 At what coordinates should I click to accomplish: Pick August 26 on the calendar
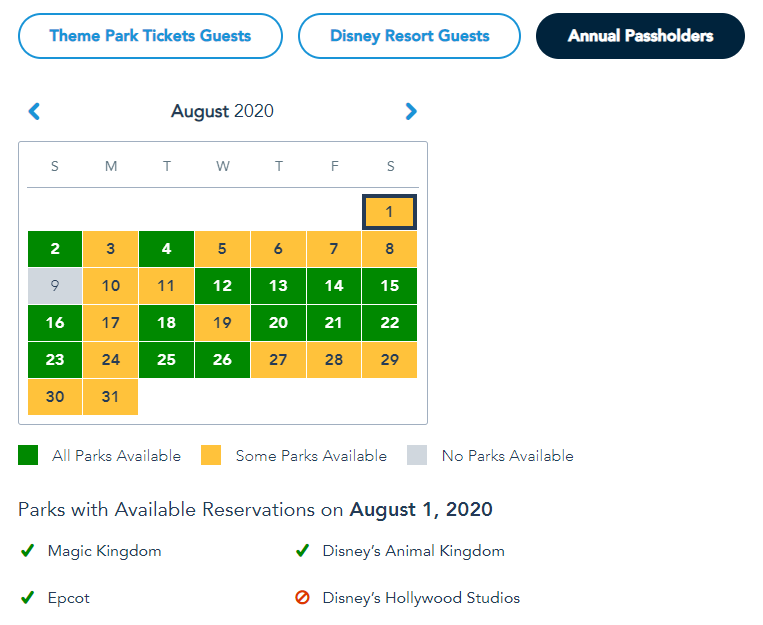tap(222, 360)
